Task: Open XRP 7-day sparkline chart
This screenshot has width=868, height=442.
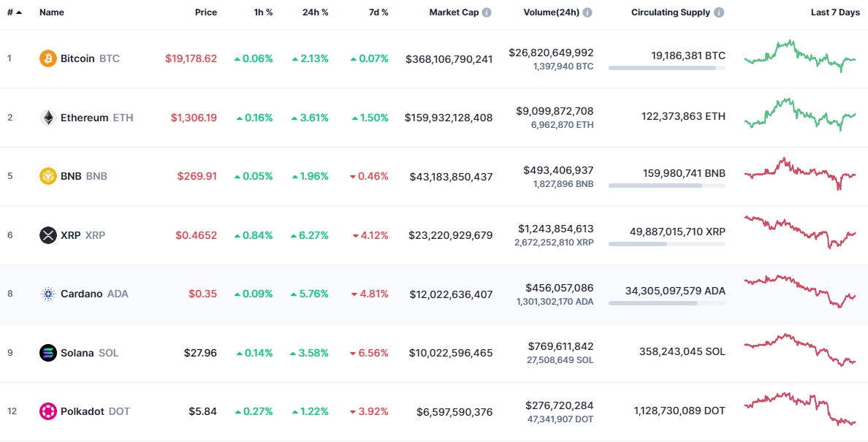Action: point(800,232)
